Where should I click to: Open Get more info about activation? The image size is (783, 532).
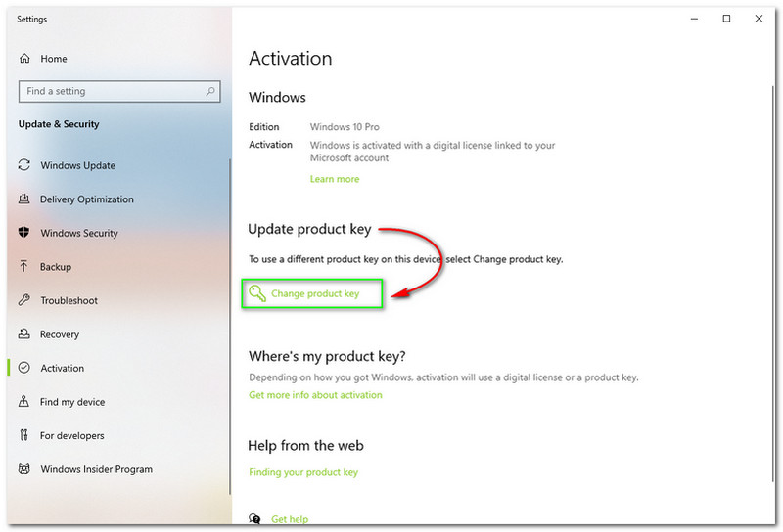tap(315, 395)
